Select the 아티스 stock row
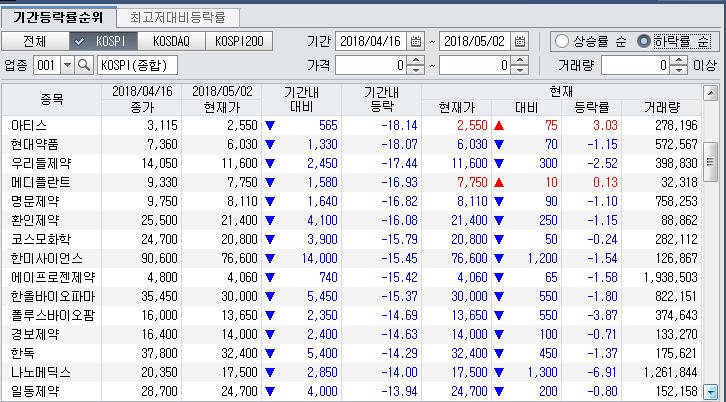 [x=352, y=125]
